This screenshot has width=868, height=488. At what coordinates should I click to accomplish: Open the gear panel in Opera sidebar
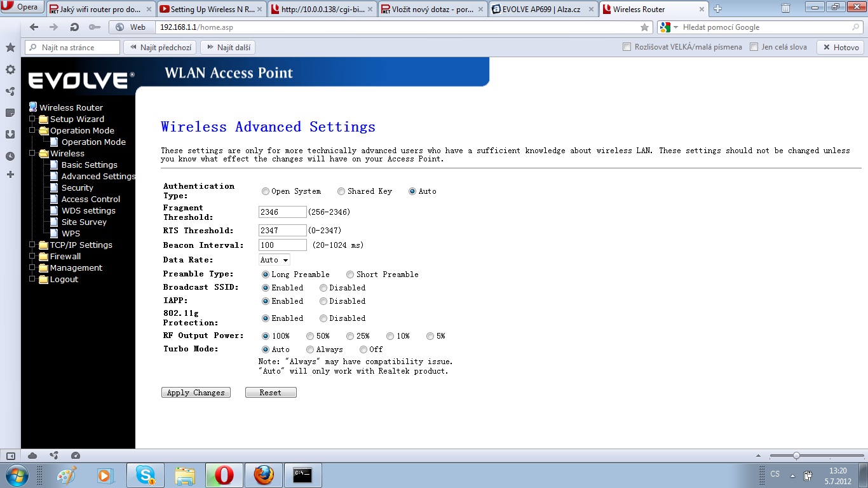point(10,69)
